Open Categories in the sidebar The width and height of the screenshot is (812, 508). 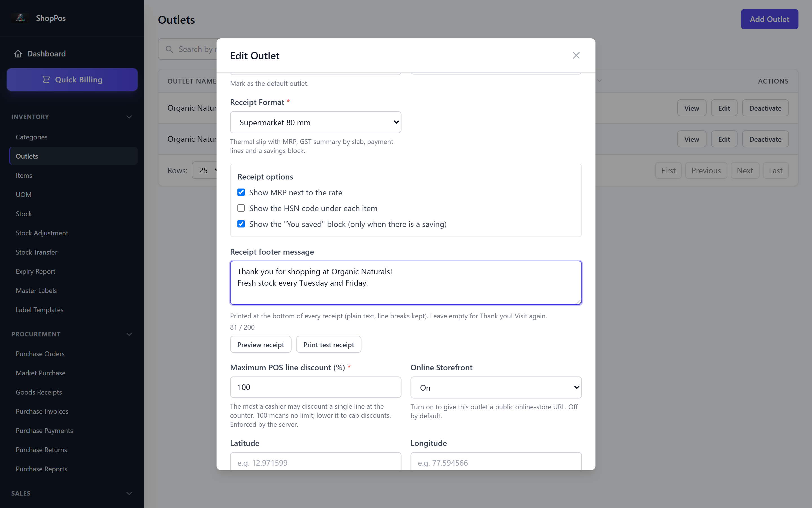pyautogui.click(x=73, y=137)
